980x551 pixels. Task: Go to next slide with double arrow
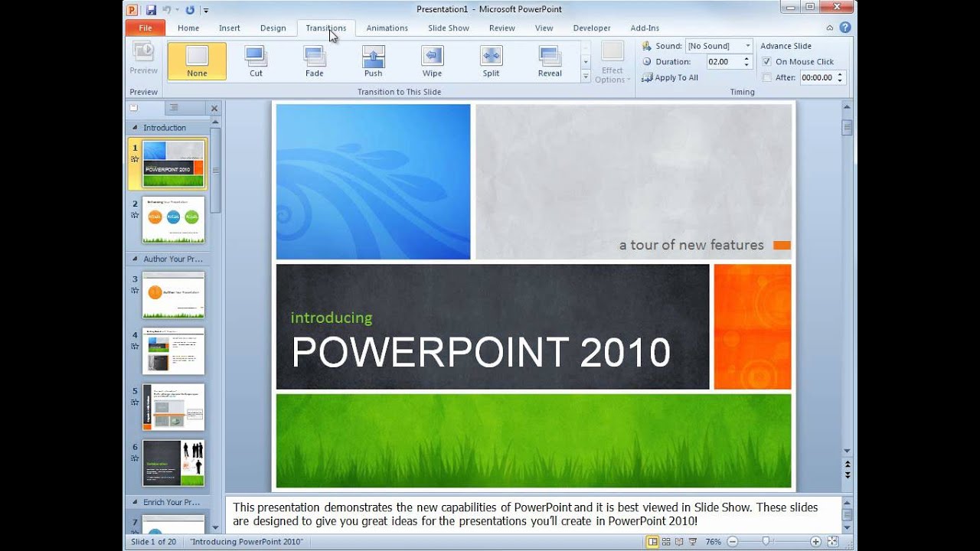point(848,475)
